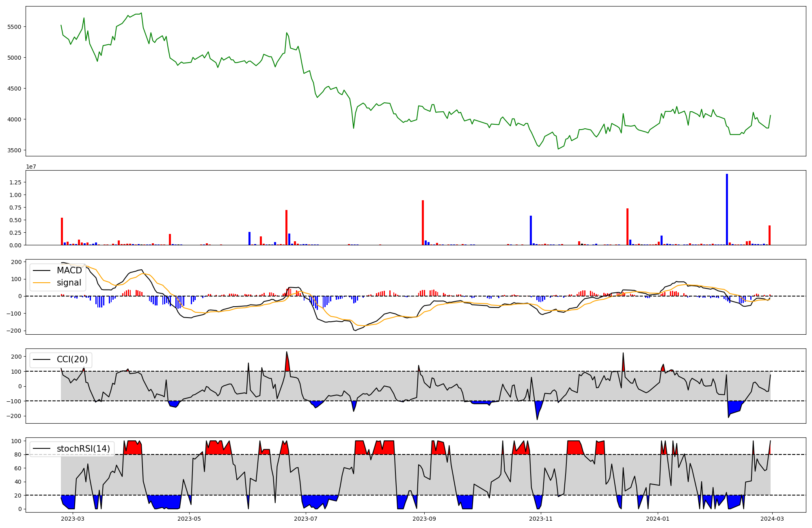Screen dimensions: 812x528
Task: Click the stochRSI(14) legend label
Action: (83, 449)
